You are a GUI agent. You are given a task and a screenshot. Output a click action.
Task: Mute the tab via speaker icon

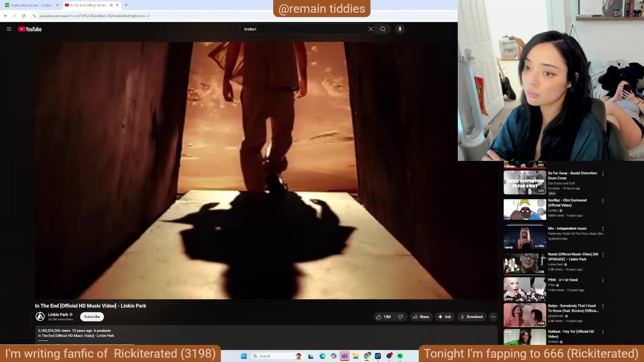[111, 5]
